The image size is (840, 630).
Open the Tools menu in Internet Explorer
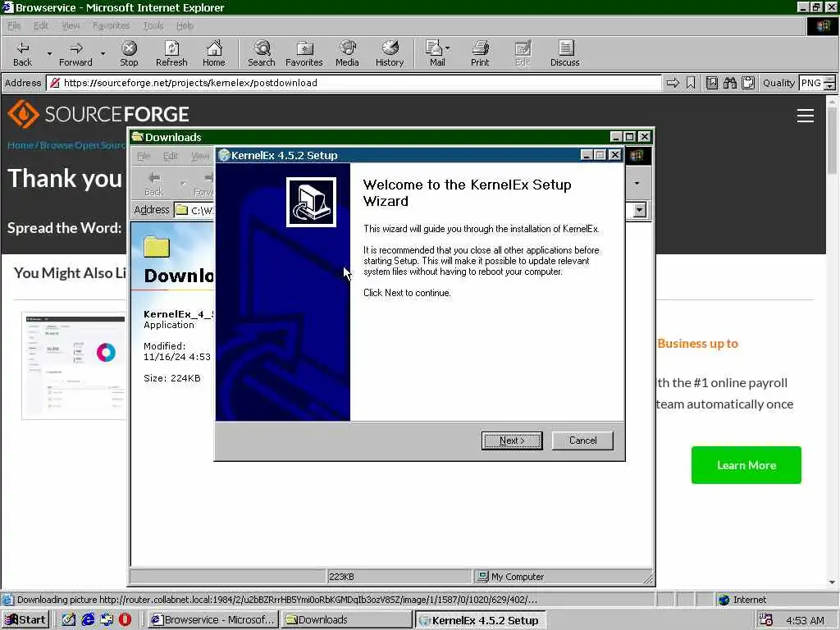[x=153, y=25]
